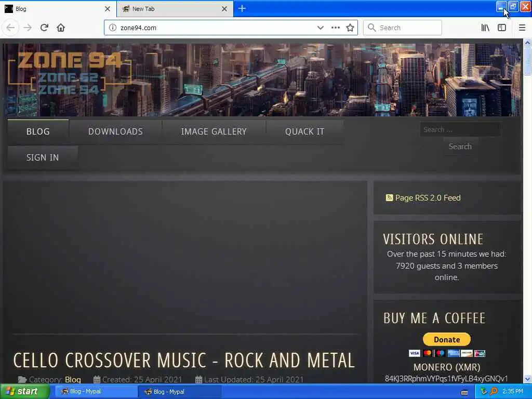Go back to the previous page

pos(10,28)
